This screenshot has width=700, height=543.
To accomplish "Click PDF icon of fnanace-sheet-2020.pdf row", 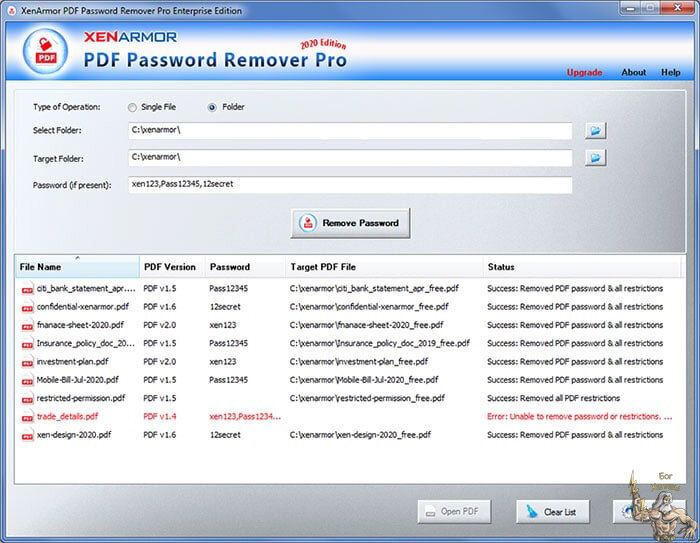I will coord(27,326).
